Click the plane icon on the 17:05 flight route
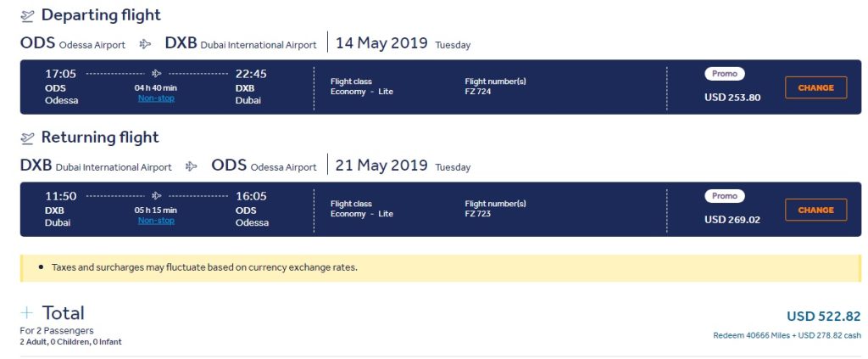This screenshot has width=868, height=359. pyautogui.click(x=156, y=74)
